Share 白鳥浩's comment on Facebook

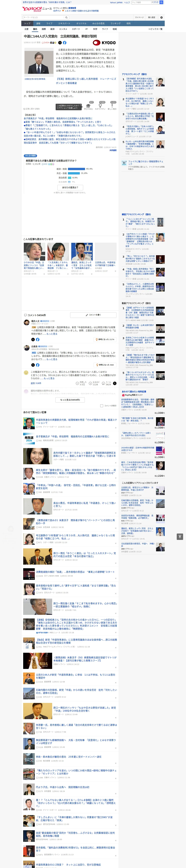(x=38, y=365)
